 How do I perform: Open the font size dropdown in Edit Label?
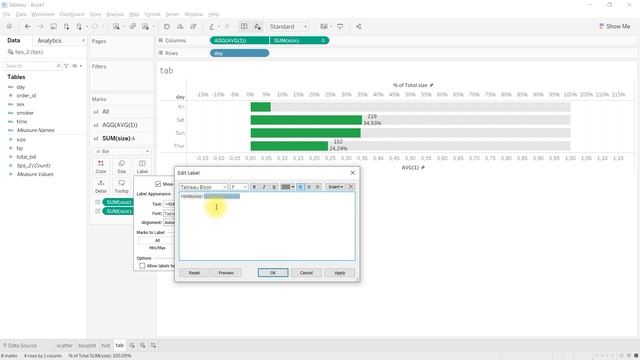239,187
